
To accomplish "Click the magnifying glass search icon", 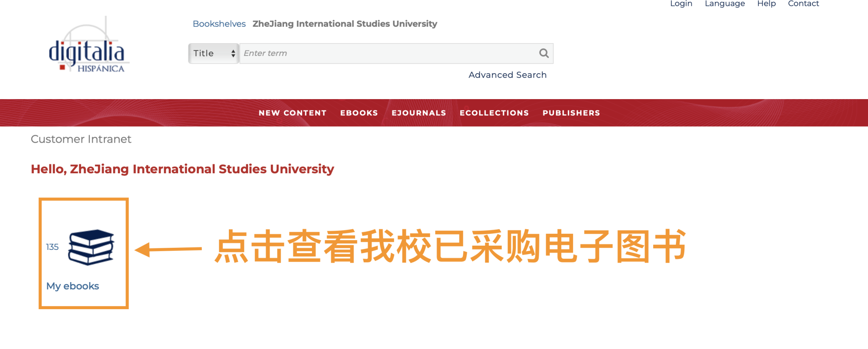I will coord(544,53).
